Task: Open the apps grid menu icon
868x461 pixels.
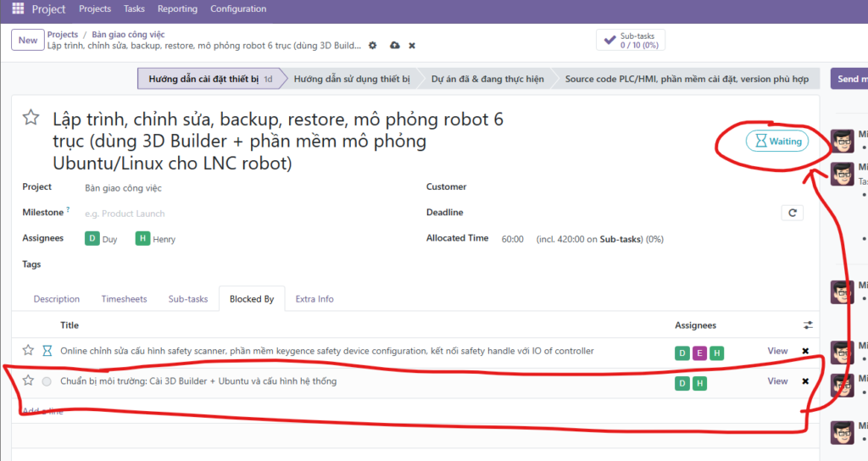Action: coord(18,9)
